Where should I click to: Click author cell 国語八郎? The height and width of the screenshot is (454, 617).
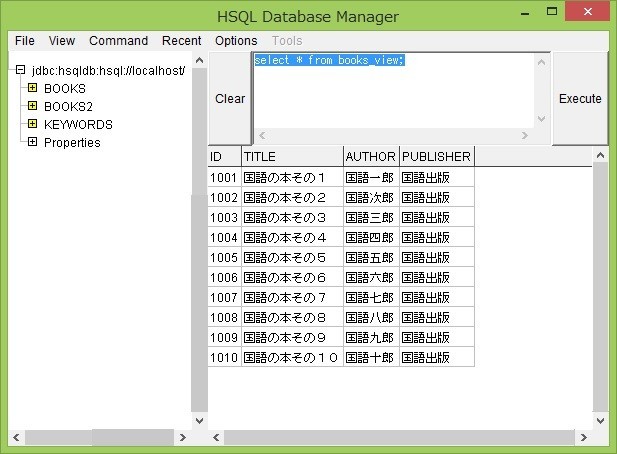371,317
